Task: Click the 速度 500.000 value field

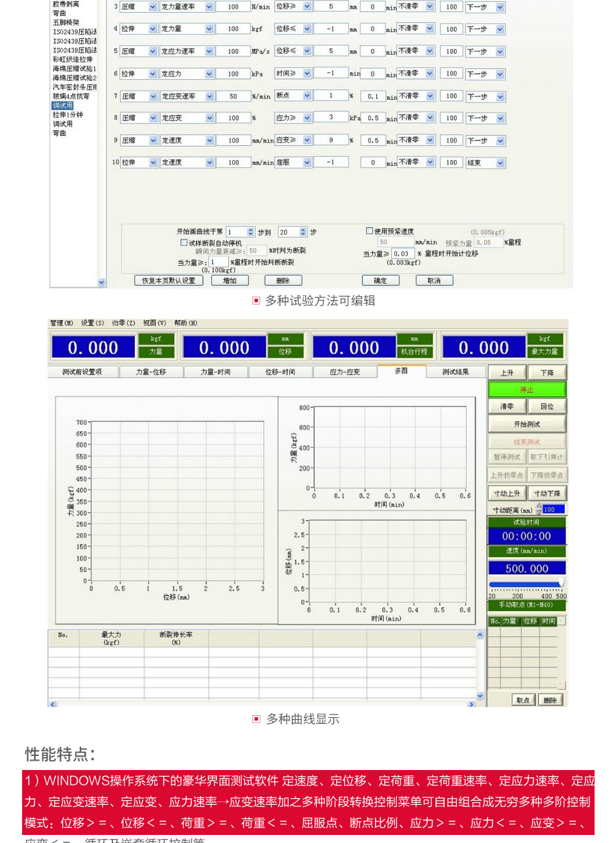Action: point(527,568)
